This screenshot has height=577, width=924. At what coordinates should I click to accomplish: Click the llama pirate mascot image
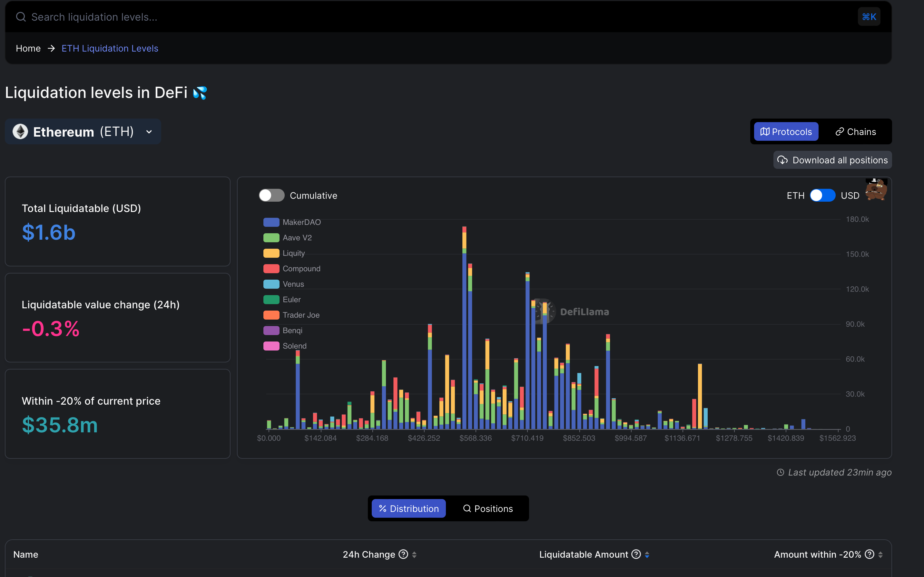point(876,189)
